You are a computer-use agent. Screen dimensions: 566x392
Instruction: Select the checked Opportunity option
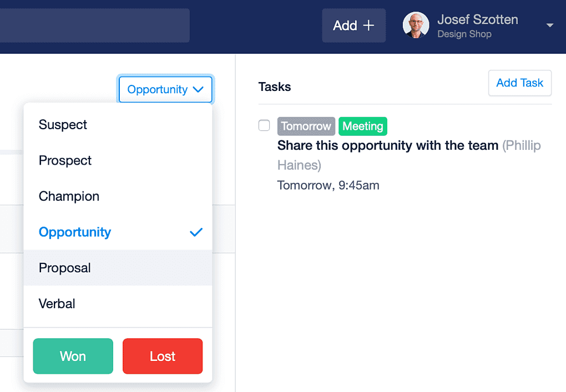pyautogui.click(x=118, y=232)
